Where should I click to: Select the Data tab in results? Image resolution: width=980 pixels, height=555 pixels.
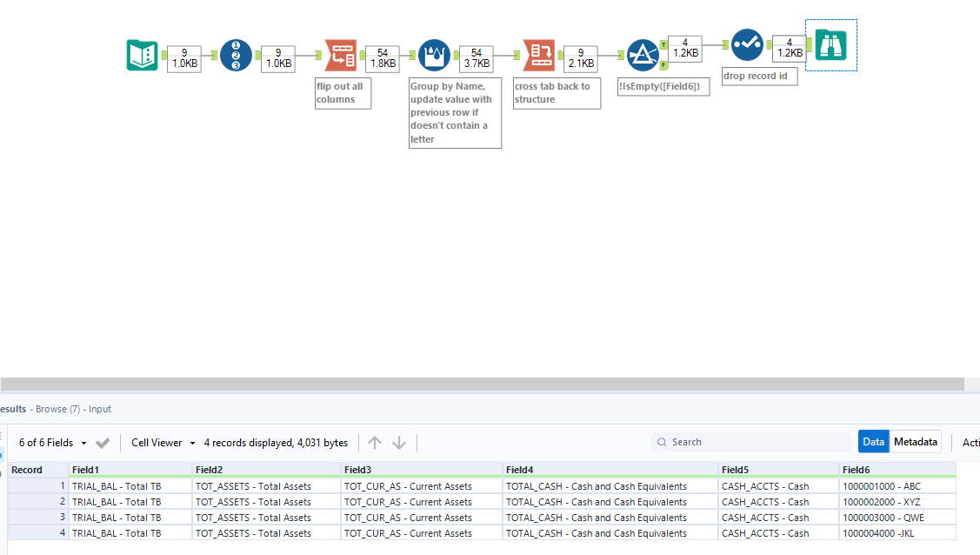[x=873, y=441]
